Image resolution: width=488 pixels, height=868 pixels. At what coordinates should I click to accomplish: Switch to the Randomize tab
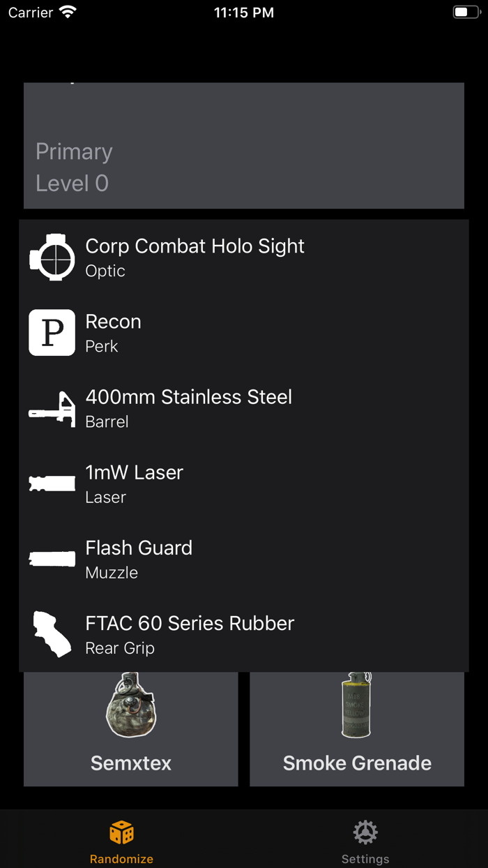pos(121,838)
